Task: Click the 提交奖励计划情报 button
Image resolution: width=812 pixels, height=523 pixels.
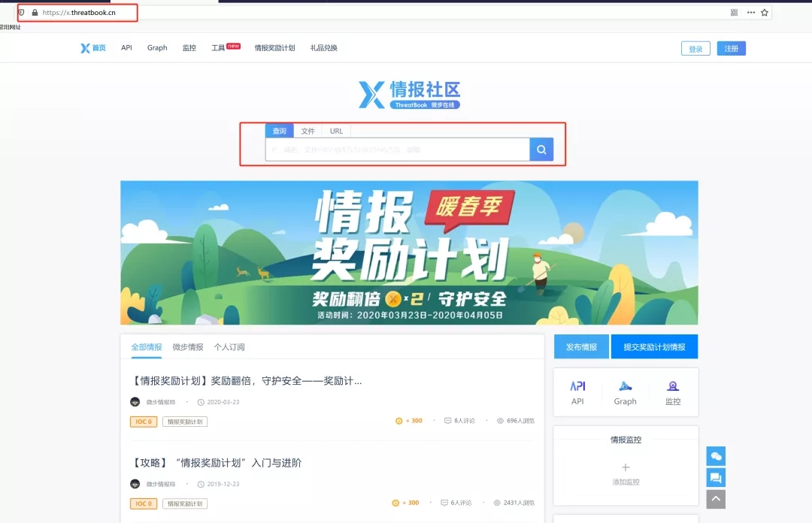Action: 654,346
